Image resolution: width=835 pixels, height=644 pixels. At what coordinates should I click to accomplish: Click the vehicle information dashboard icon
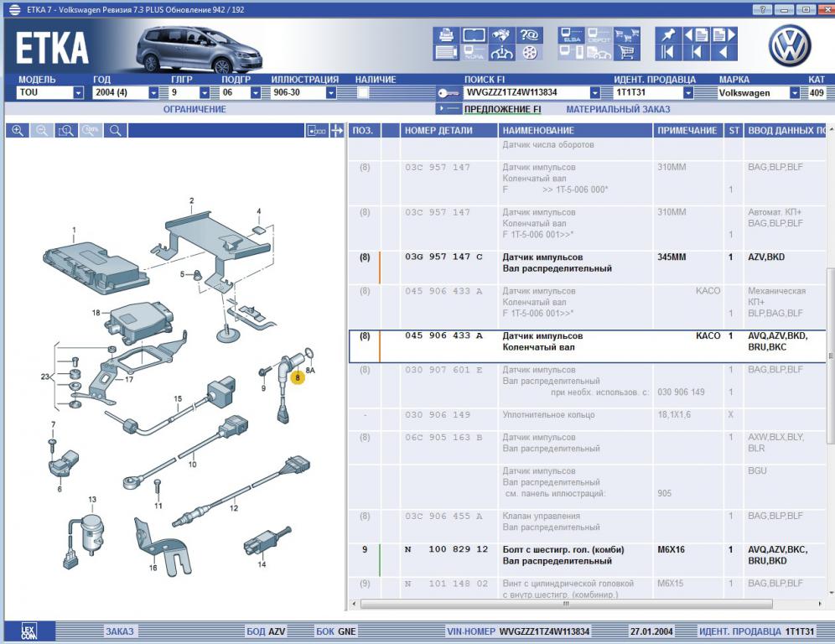[x=501, y=53]
